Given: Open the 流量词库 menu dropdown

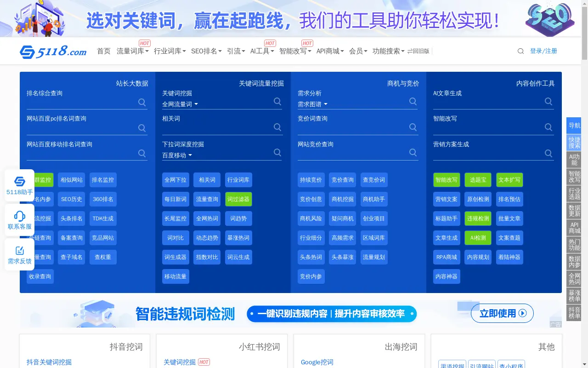Looking at the screenshot, I should (132, 51).
